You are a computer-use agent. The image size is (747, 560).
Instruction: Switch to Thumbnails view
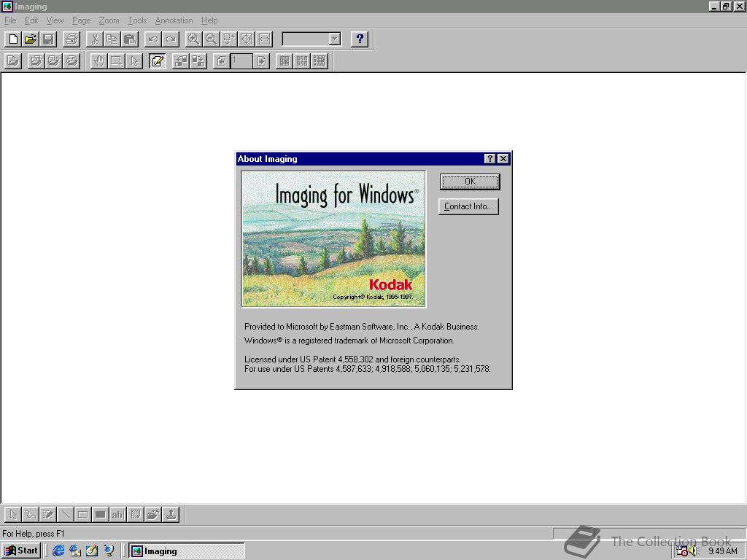302,61
